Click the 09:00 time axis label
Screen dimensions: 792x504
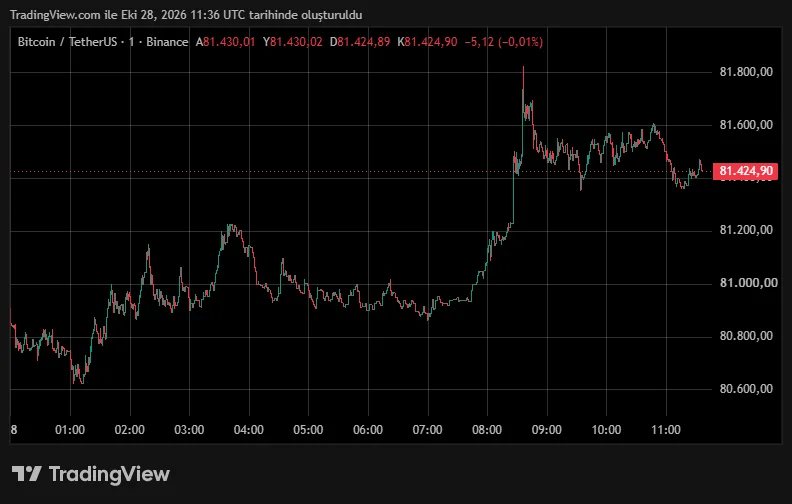[547, 430]
